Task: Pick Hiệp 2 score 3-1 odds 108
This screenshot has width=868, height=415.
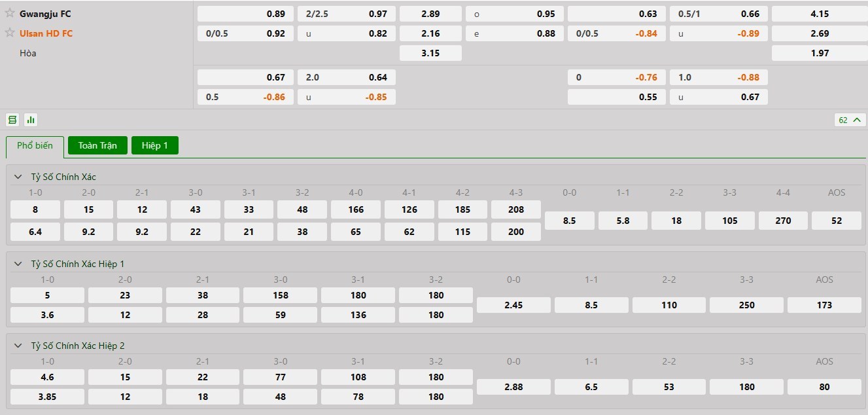Action: (358, 377)
